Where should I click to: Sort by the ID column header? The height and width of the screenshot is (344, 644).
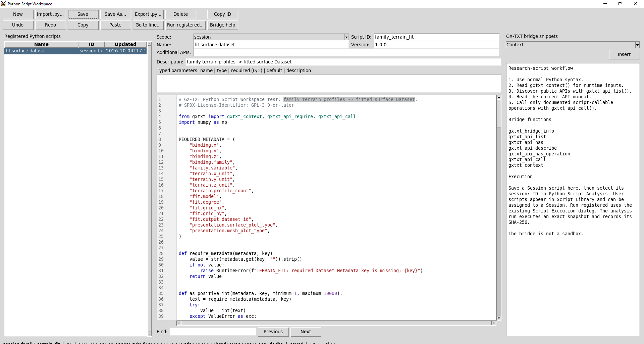(x=92, y=44)
